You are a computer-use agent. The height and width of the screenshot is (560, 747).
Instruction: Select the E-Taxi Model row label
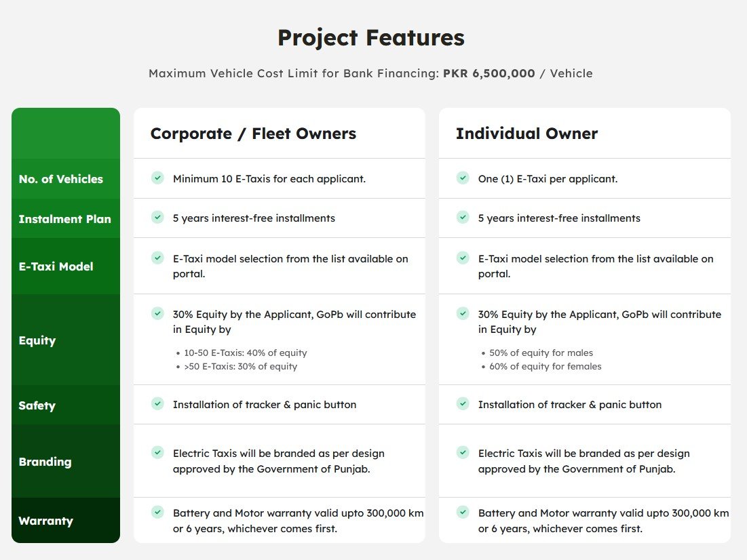click(x=56, y=266)
